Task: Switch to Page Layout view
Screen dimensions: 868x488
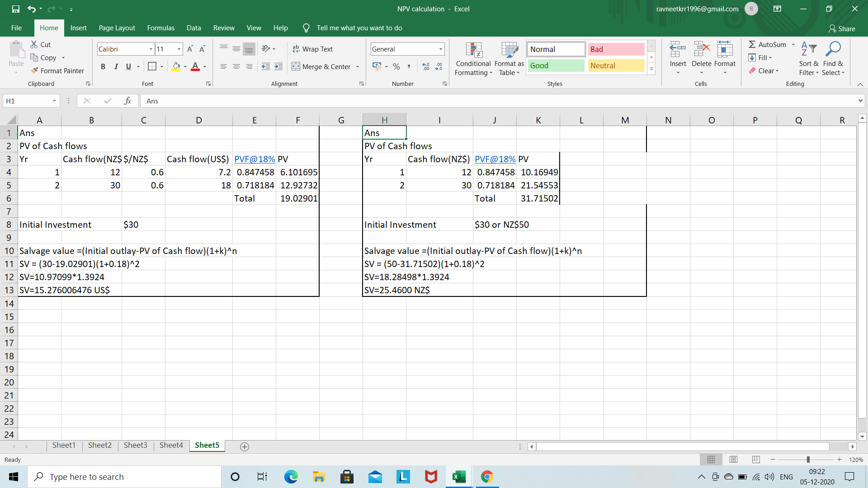Action: click(733, 460)
